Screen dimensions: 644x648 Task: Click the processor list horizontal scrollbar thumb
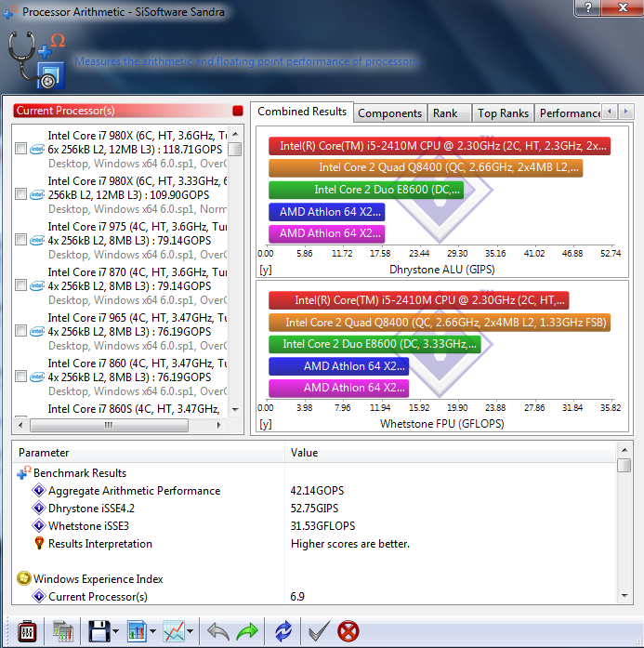[109, 425]
